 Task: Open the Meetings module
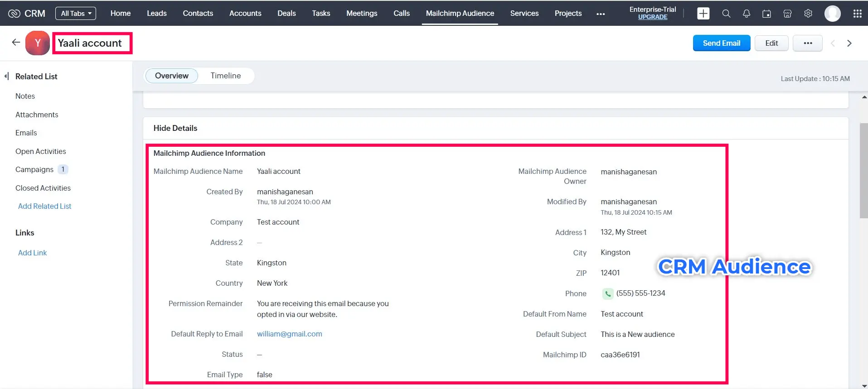pyautogui.click(x=362, y=14)
